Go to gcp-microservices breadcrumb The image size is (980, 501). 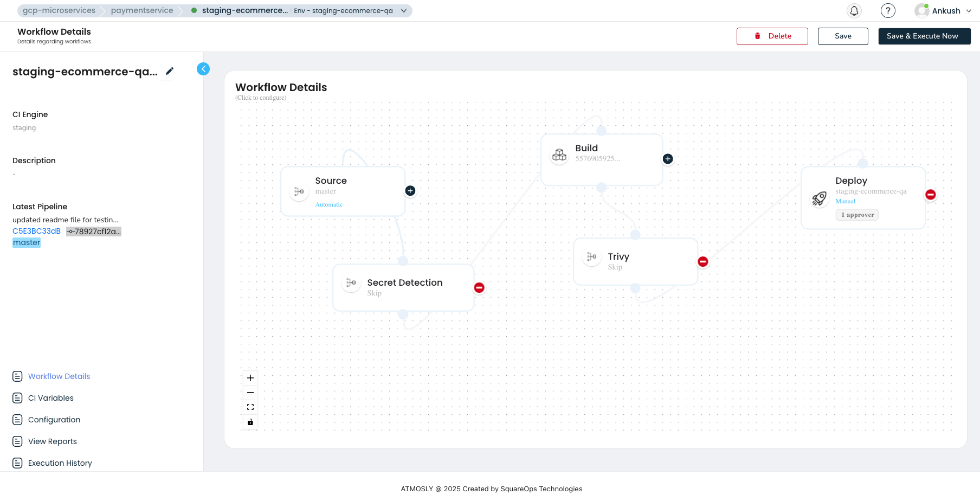point(59,10)
